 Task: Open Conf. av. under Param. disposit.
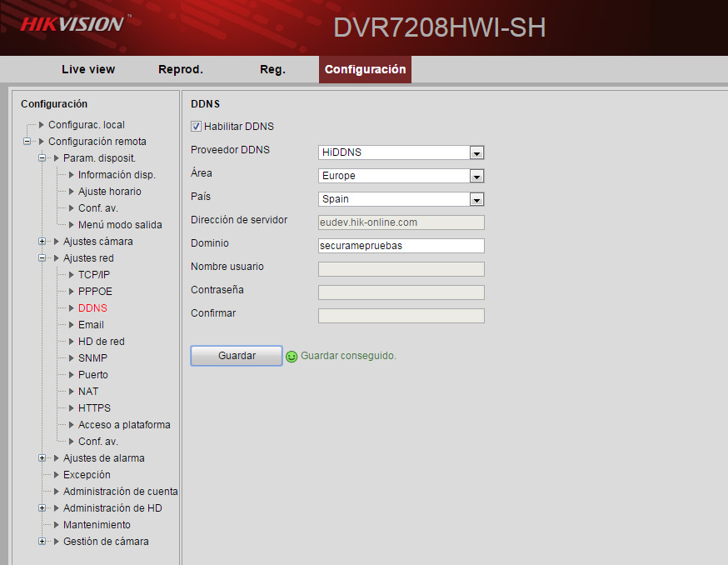pos(98,208)
